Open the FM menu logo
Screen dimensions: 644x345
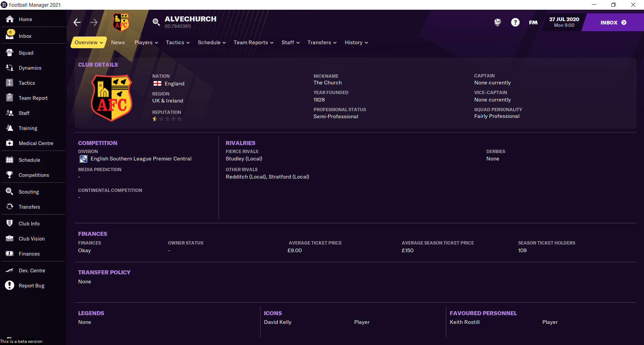pyautogui.click(x=533, y=22)
